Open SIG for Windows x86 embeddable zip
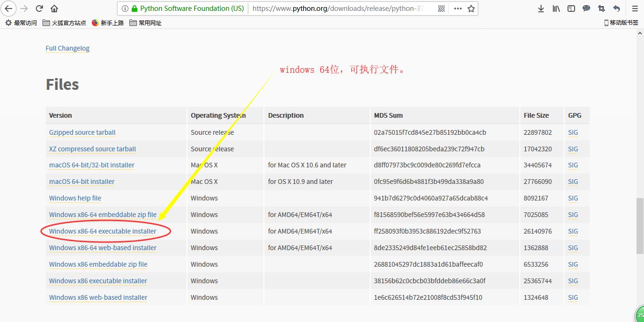The width and height of the screenshot is (644, 322). pyautogui.click(x=573, y=264)
